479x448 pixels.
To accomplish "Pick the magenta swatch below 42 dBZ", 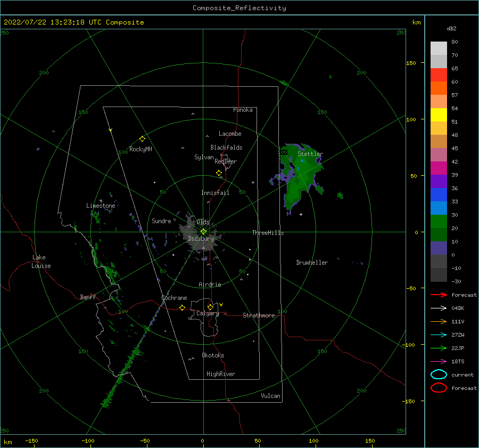I will [x=439, y=168].
